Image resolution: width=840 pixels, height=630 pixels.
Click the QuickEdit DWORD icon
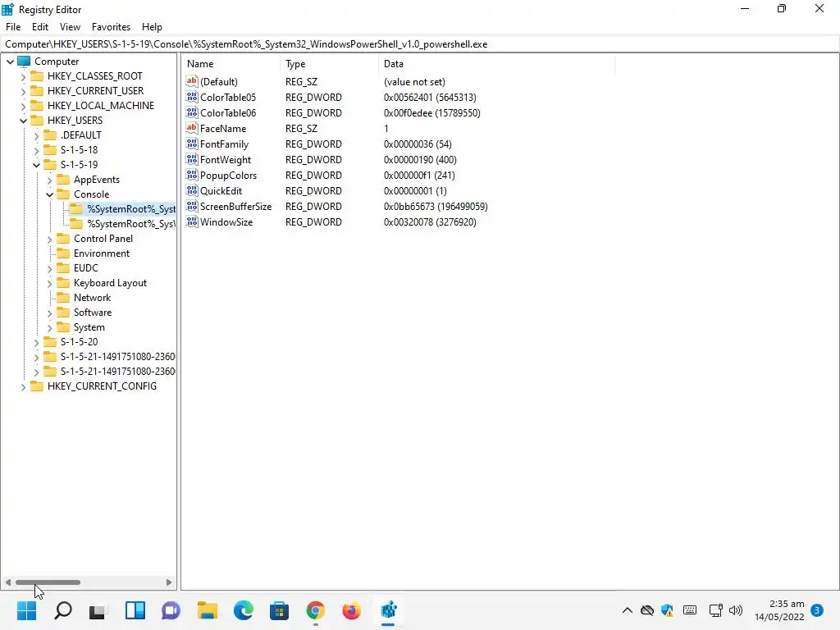(192, 189)
